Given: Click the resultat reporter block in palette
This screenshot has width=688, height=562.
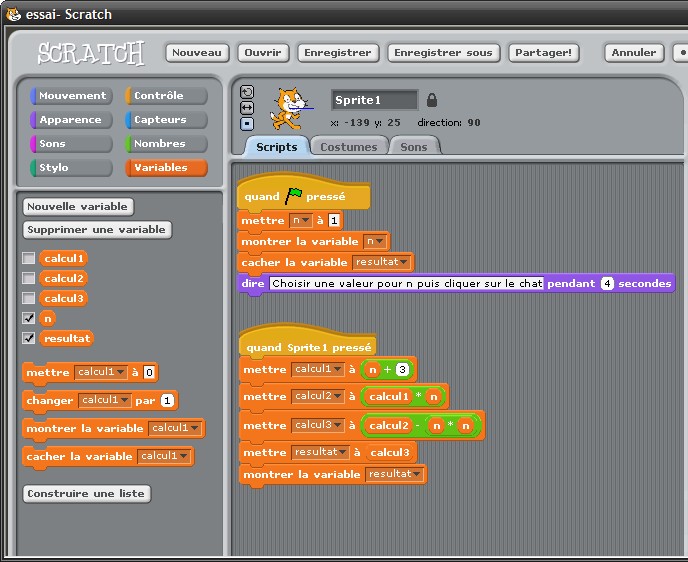Looking at the screenshot, I should pyautogui.click(x=67, y=338).
